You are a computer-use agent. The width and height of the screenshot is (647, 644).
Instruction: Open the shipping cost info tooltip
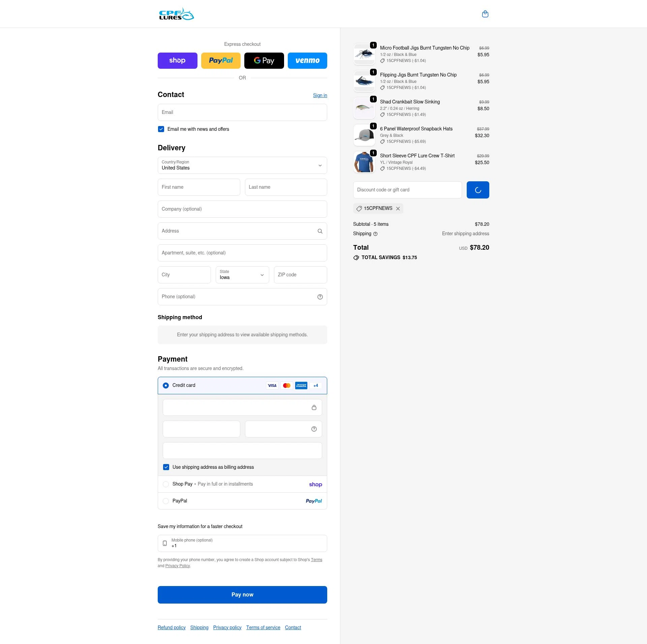(375, 234)
